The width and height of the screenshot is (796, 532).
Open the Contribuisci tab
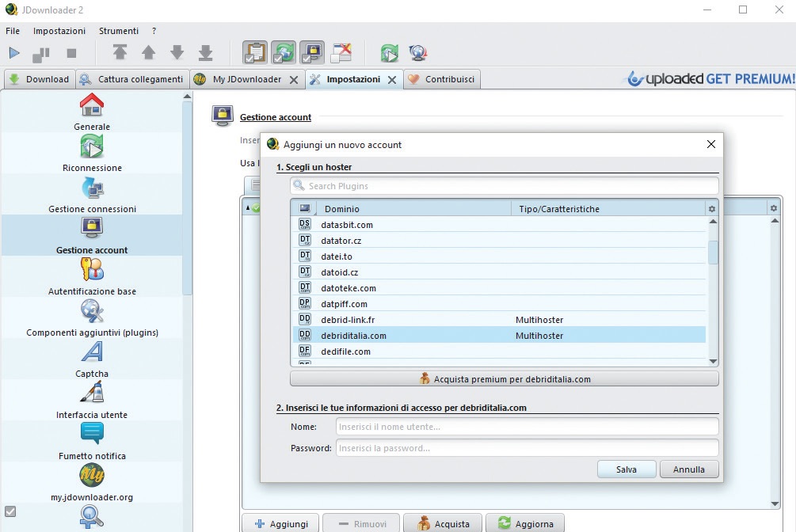tap(442, 79)
